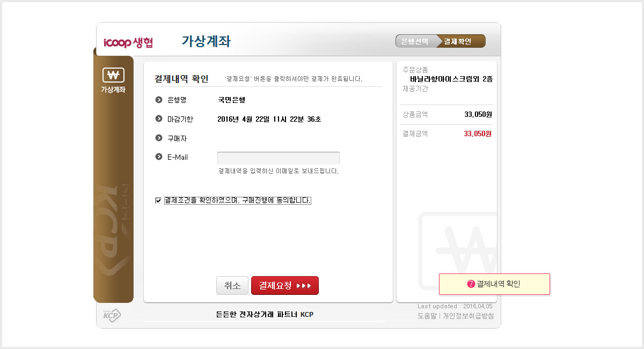
Task: Click the bullet arrow icon beside E-Mail
Action: [159, 157]
